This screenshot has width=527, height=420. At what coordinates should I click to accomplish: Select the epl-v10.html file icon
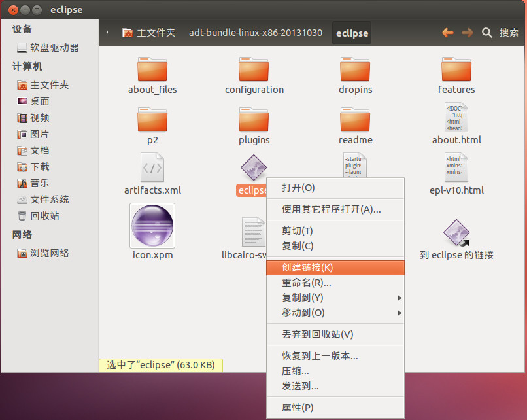coord(456,167)
